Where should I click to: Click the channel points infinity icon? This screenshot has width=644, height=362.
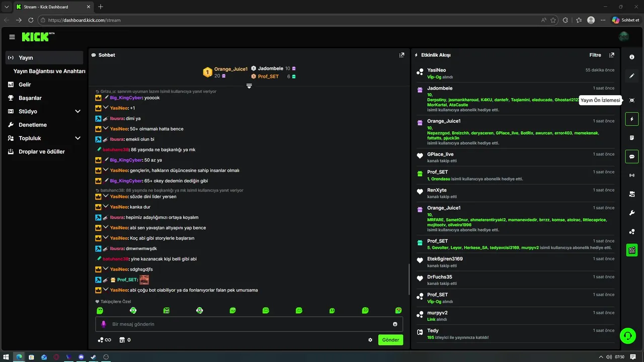(x=104, y=340)
